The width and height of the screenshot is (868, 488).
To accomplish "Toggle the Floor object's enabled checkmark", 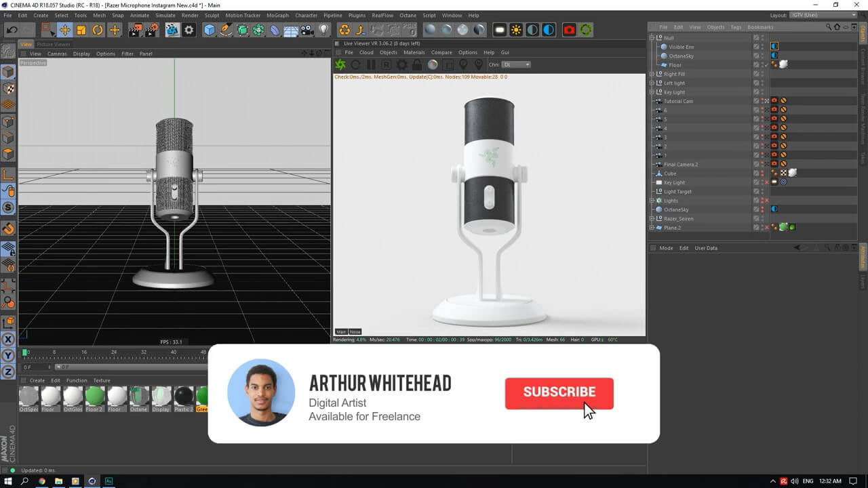I will click(767, 65).
